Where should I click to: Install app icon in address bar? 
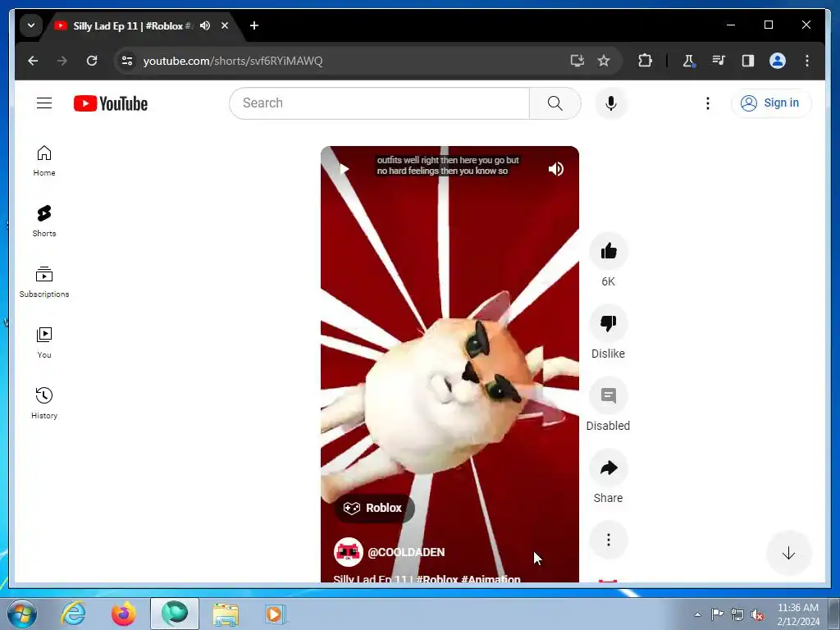tap(577, 61)
